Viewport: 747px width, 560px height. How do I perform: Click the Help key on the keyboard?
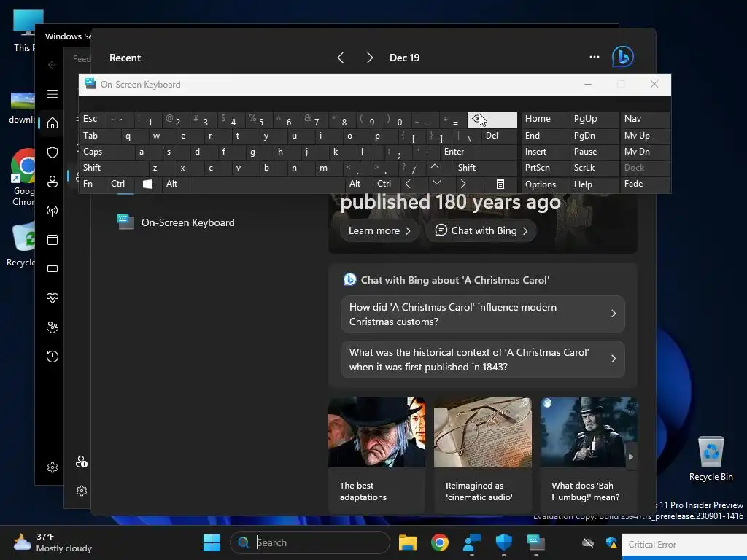[595, 184]
